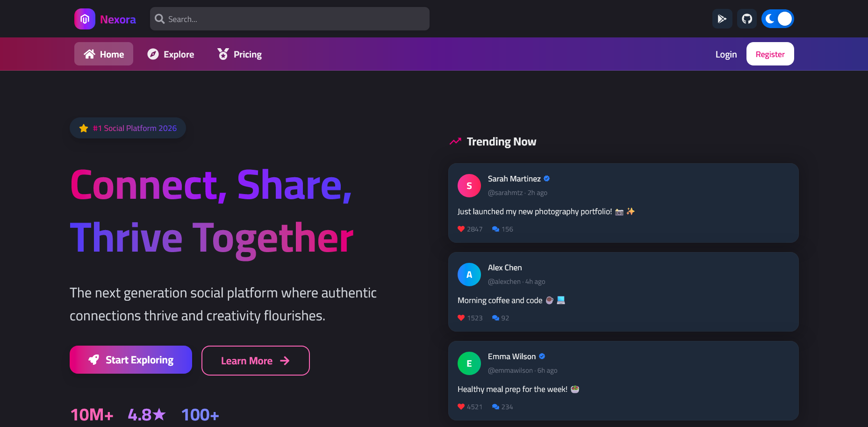This screenshot has width=868, height=427.
Task: Toggle the dark mode switch
Action: [777, 19]
